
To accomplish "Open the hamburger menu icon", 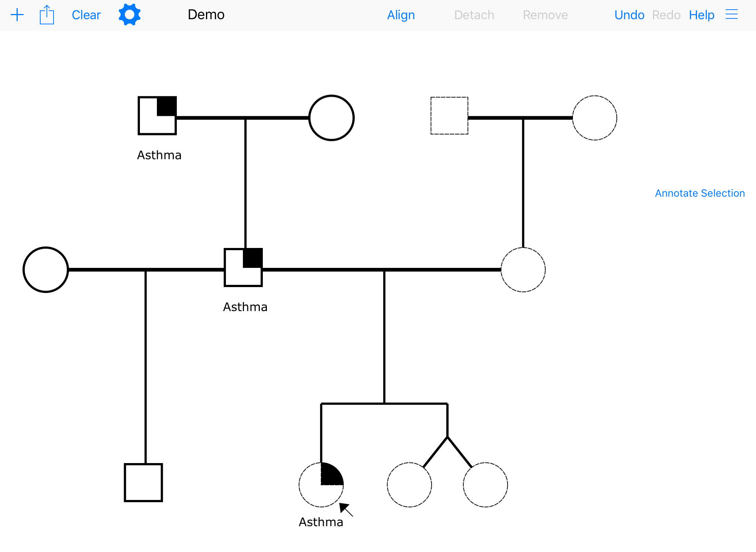I will point(731,15).
